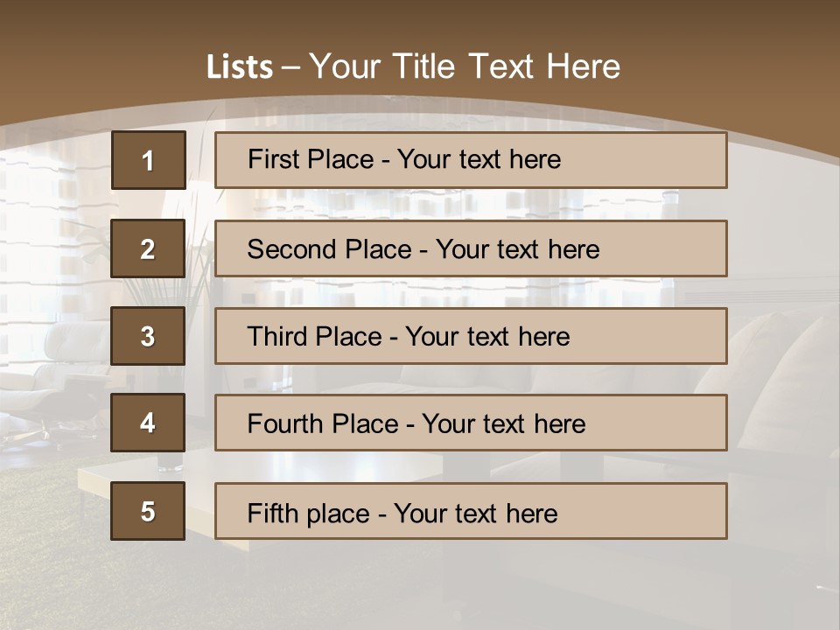Viewport: 840px width, 630px height.
Task: Click "Your Title Text Here" in heading
Action: (x=465, y=66)
